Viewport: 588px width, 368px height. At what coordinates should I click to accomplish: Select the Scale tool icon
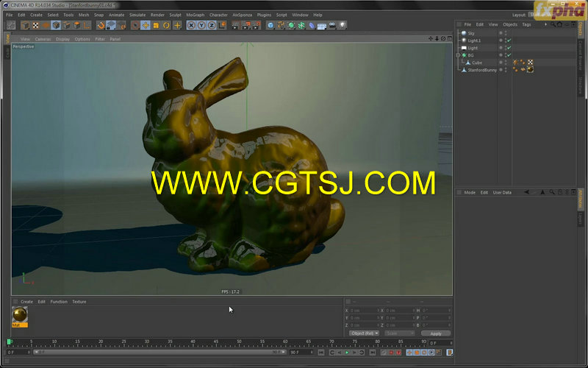click(x=156, y=26)
